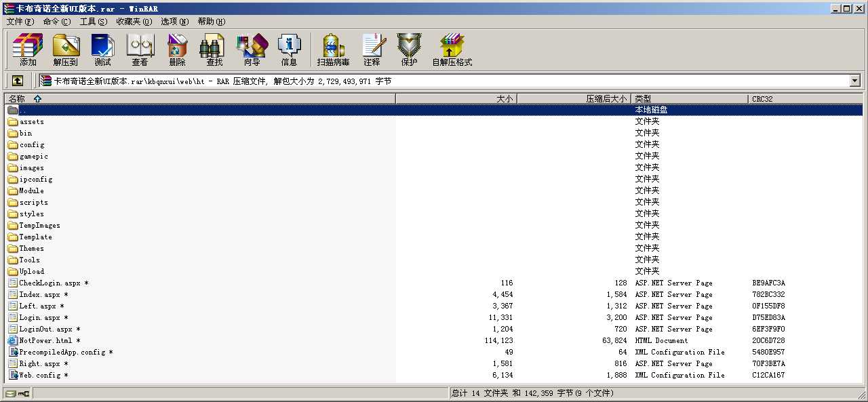Click the 保护 (Protect) toolbar icon

coord(409,50)
